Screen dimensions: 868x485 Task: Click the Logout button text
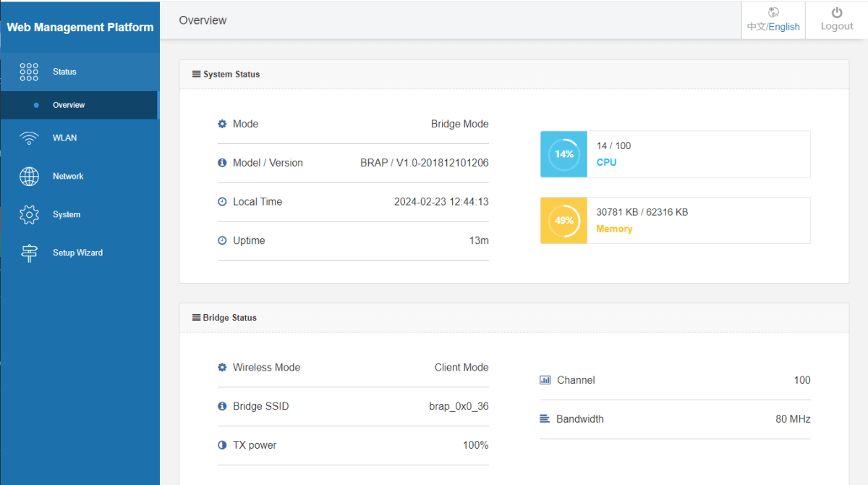pos(837,27)
